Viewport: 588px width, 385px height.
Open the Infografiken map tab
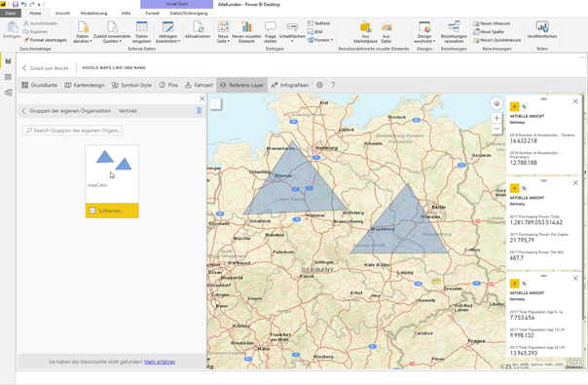290,85
